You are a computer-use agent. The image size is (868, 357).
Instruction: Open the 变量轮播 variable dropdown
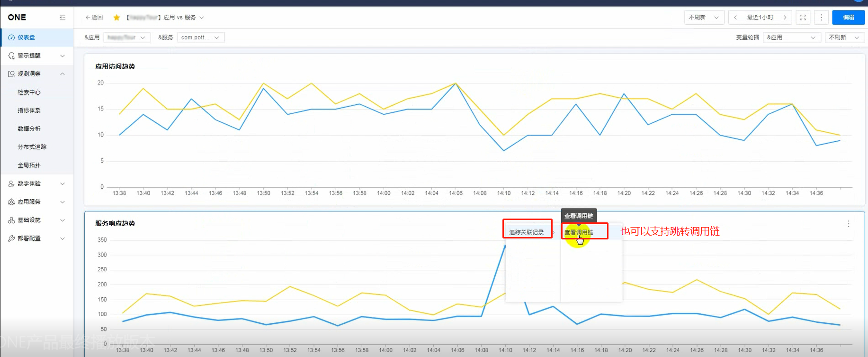point(791,37)
